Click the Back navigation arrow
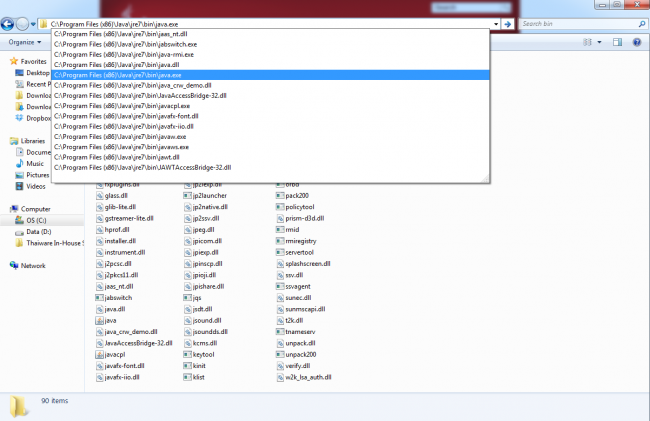The image size is (650, 421). click(7, 24)
